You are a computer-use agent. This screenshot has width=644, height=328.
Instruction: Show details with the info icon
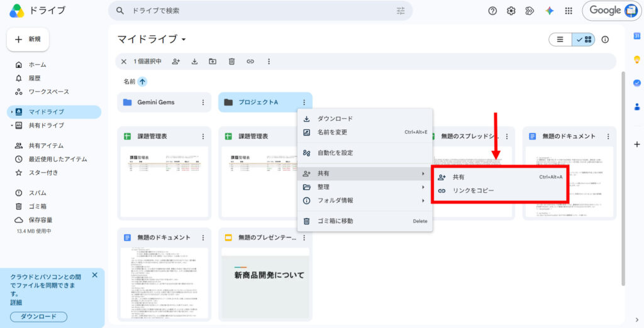point(605,40)
